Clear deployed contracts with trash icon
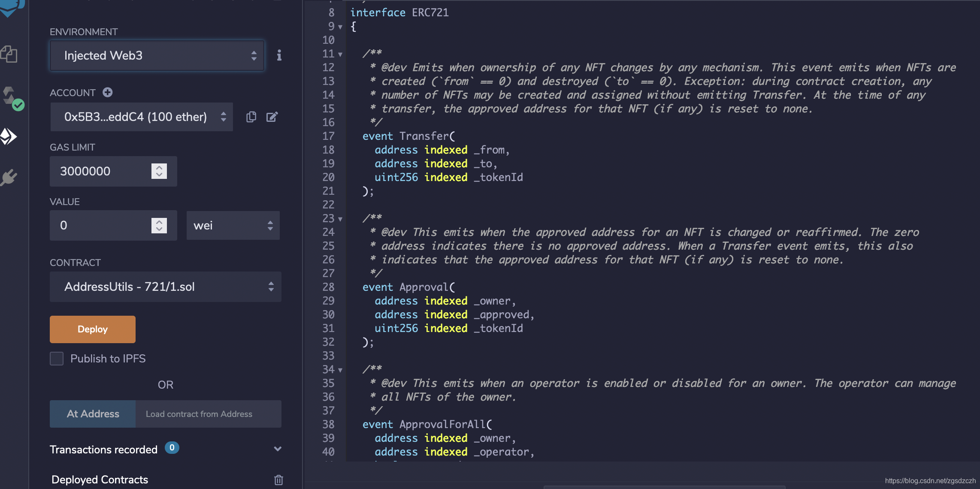The height and width of the screenshot is (489, 980). click(278, 480)
